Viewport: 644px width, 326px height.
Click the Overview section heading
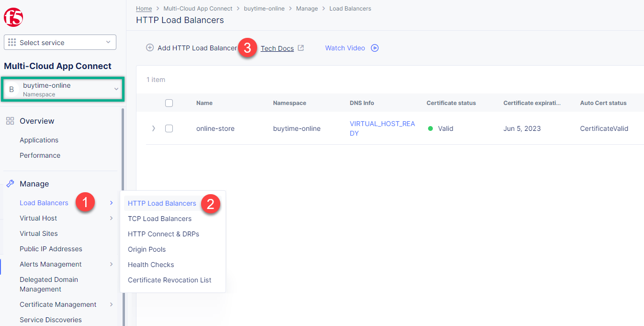tap(37, 121)
